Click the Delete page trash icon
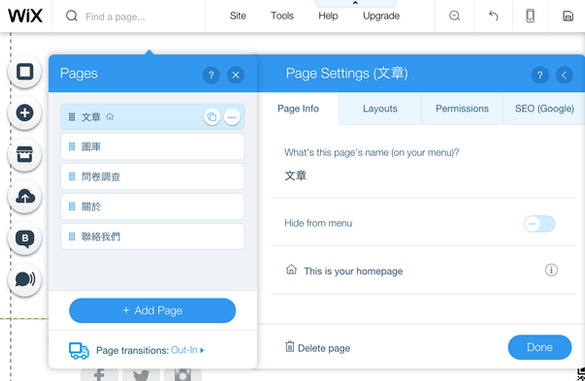The width and height of the screenshot is (585, 381). coord(290,347)
